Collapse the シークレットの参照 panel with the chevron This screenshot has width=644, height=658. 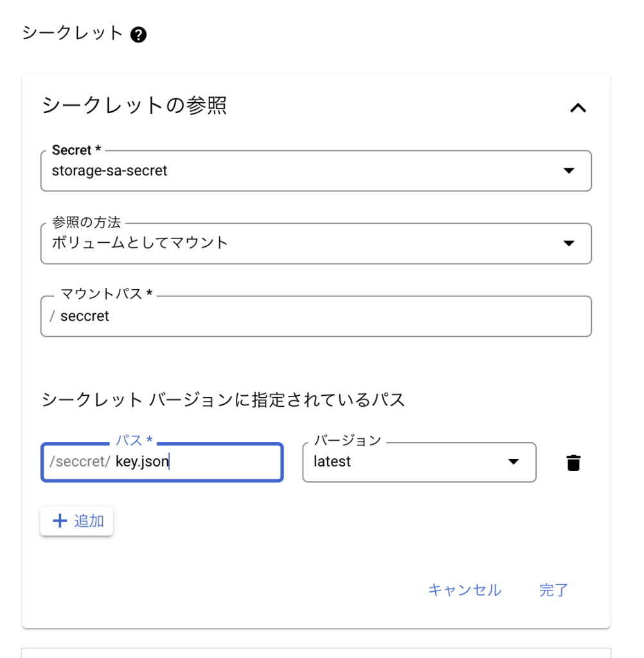click(578, 108)
